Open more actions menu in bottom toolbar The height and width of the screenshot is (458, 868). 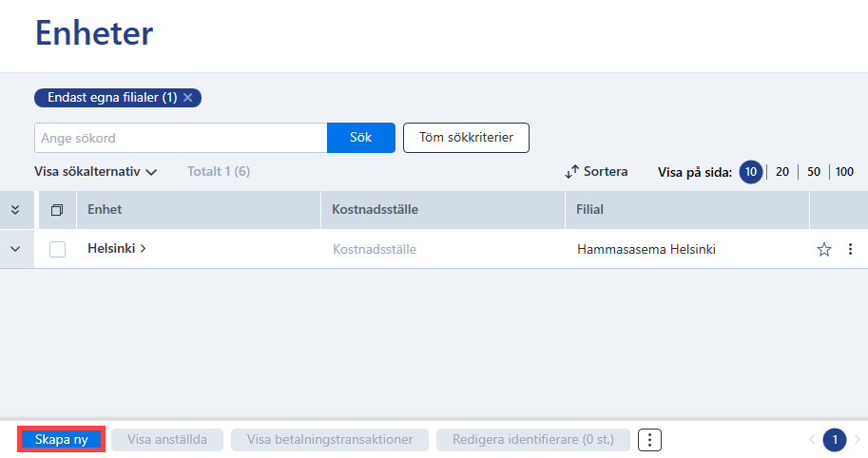[x=649, y=440]
